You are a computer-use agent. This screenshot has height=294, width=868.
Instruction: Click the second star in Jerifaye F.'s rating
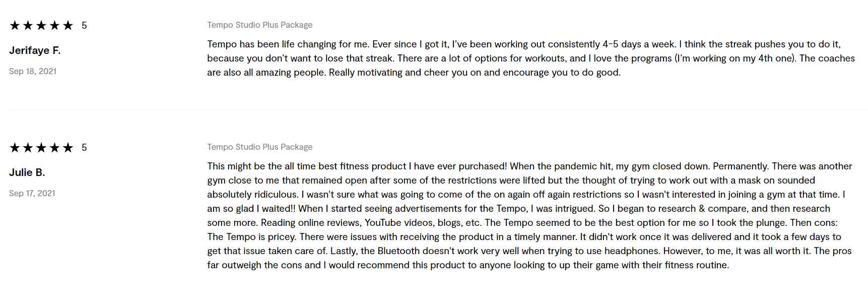28,25
